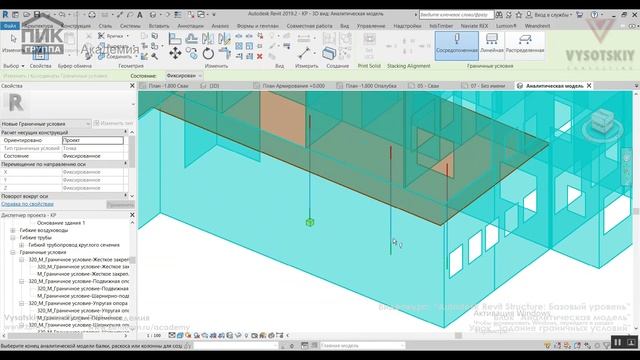640x360 pixels.
Task: Click the binoculars search icon
Action: point(499,15)
